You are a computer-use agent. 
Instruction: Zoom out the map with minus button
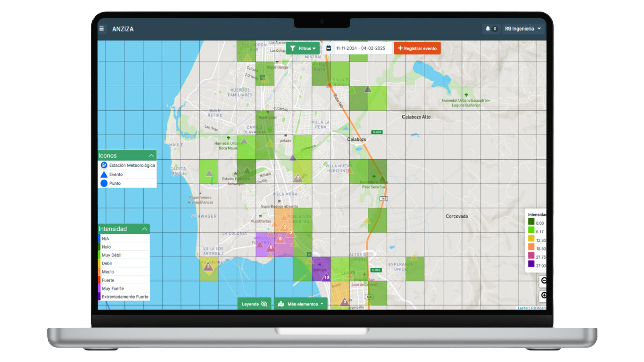click(543, 281)
